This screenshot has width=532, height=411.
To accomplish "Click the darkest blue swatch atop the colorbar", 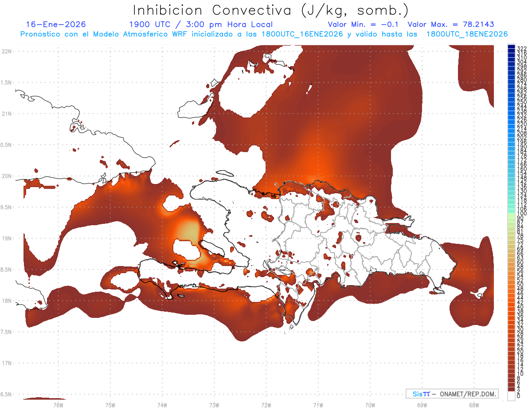I will [511, 47].
